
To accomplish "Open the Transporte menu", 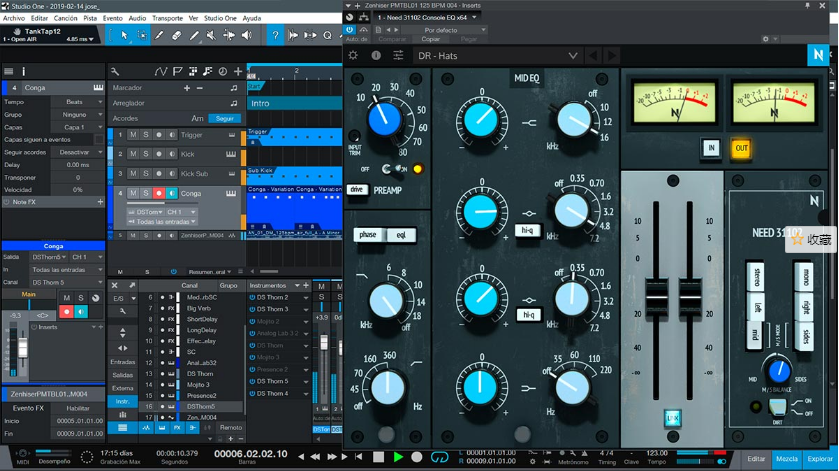I will [x=167, y=18].
